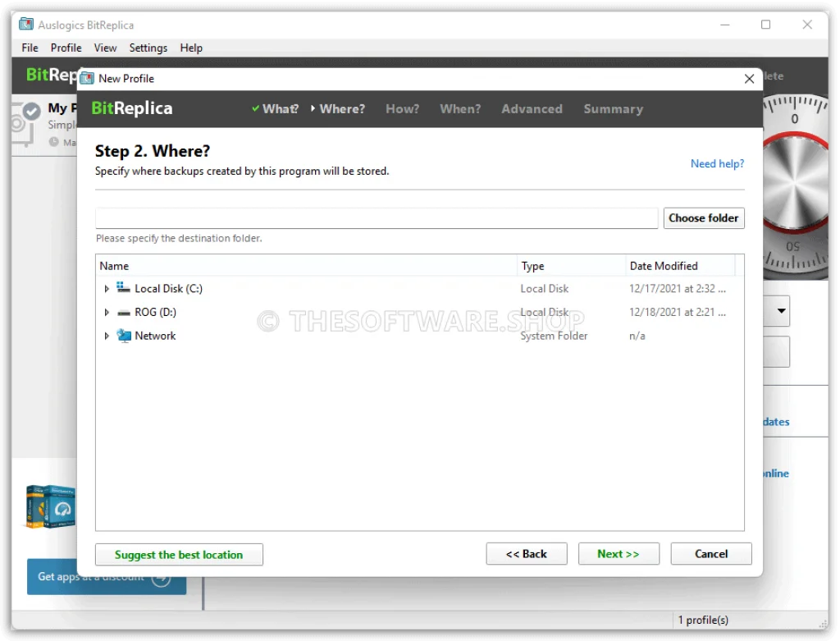Sort list by Name column header
The image size is (840, 641).
[307, 266]
